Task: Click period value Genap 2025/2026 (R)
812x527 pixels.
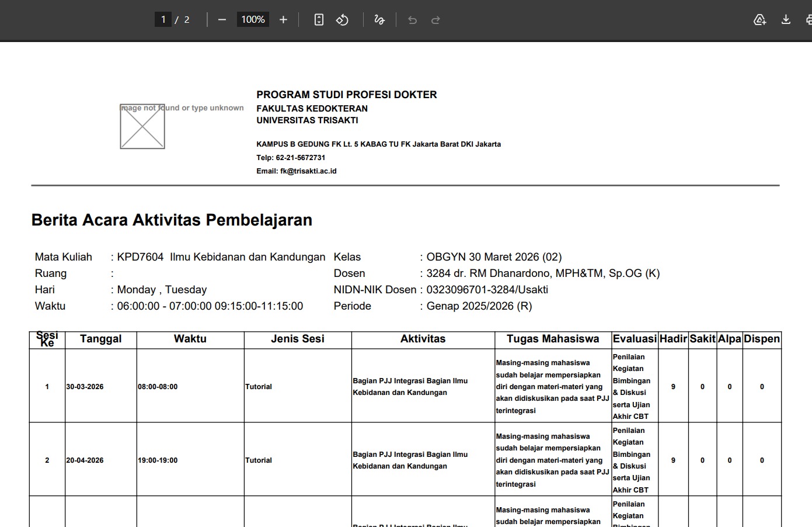Action: click(479, 306)
